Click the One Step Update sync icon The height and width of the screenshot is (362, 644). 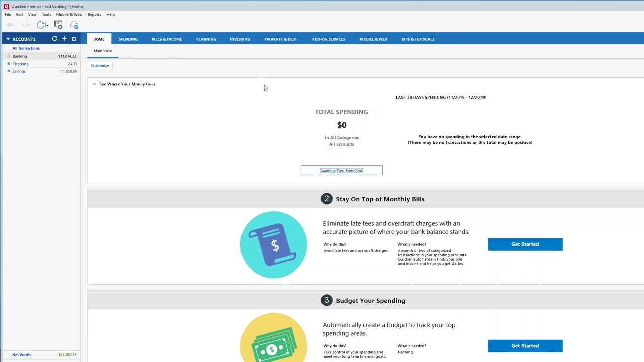pyautogui.click(x=40, y=25)
